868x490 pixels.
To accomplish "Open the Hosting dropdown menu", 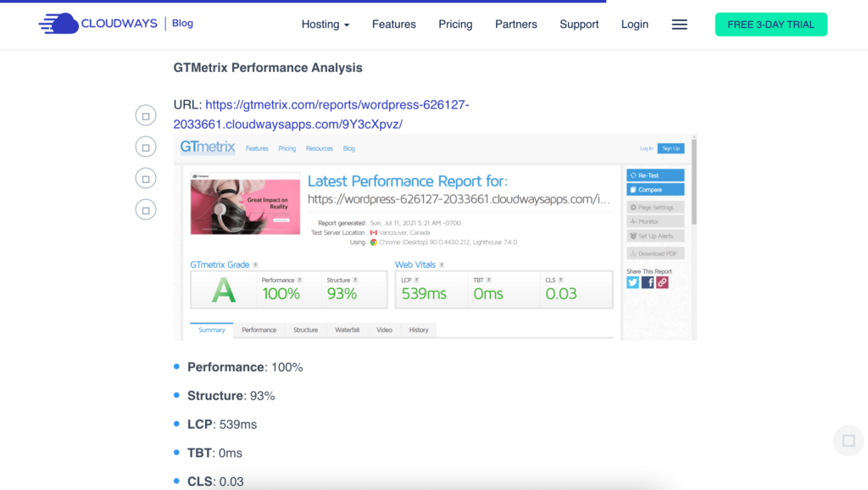I will (325, 25).
